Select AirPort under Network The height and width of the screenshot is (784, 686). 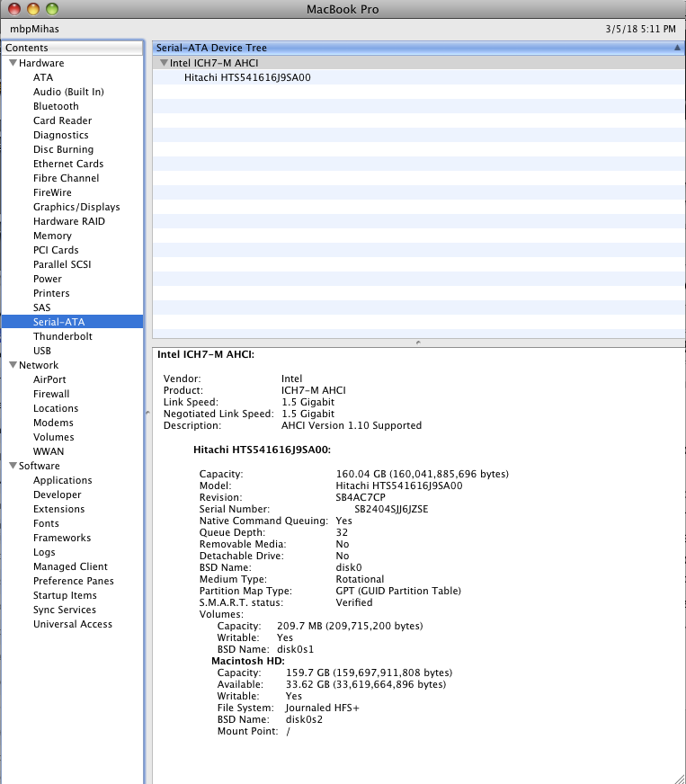click(x=49, y=379)
